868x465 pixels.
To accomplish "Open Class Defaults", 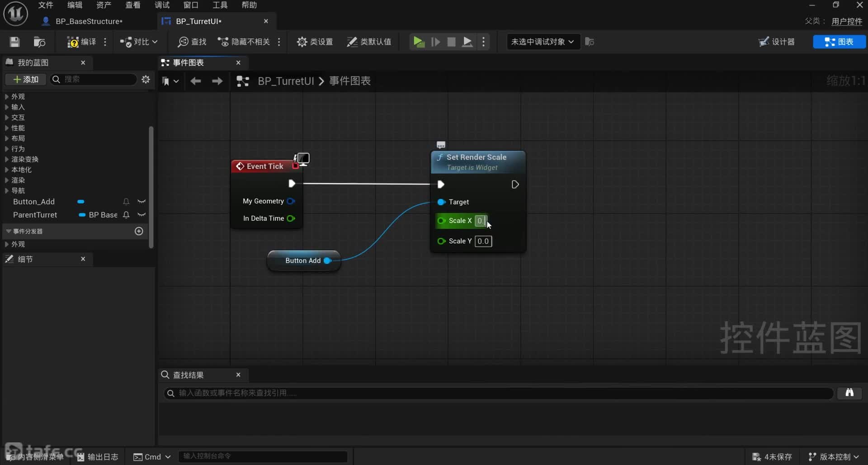I will pyautogui.click(x=369, y=42).
